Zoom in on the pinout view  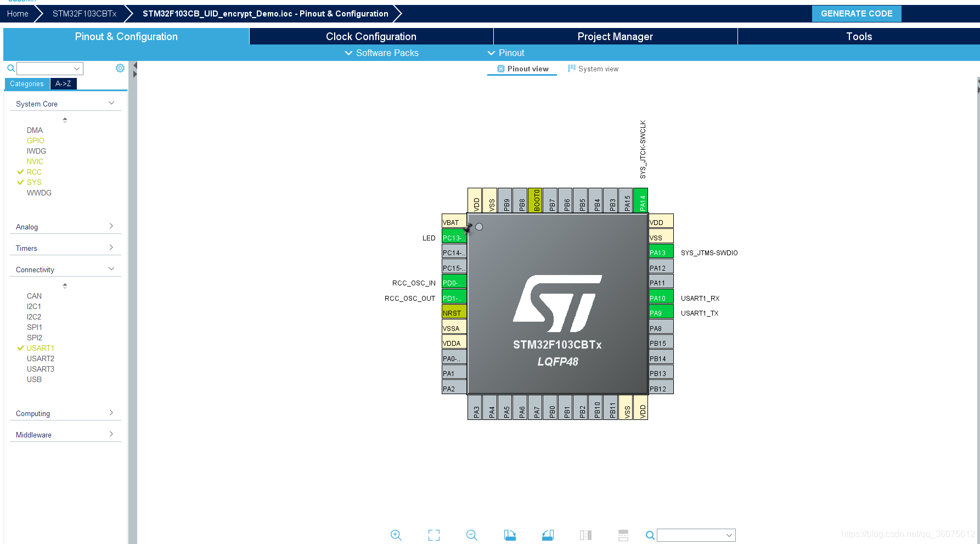[x=396, y=535]
